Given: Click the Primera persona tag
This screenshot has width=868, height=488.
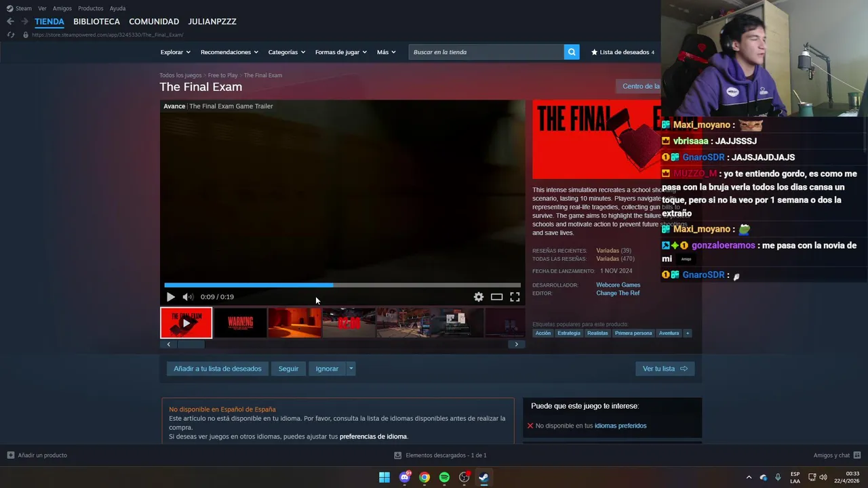Looking at the screenshot, I should 633,333.
